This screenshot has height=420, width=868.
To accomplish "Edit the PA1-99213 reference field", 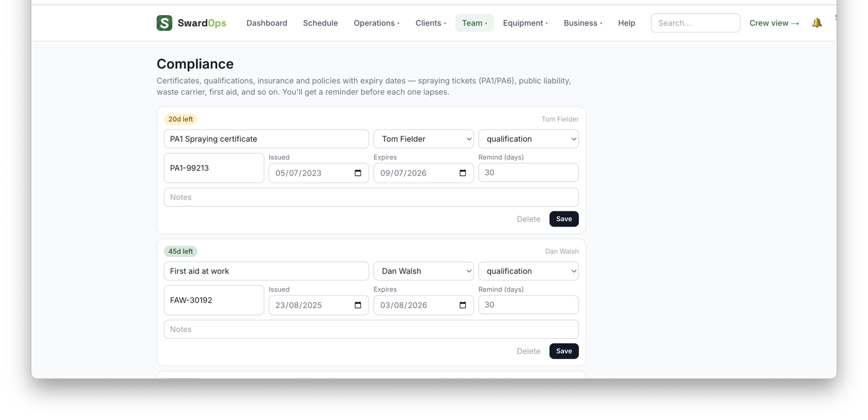I will (x=214, y=168).
